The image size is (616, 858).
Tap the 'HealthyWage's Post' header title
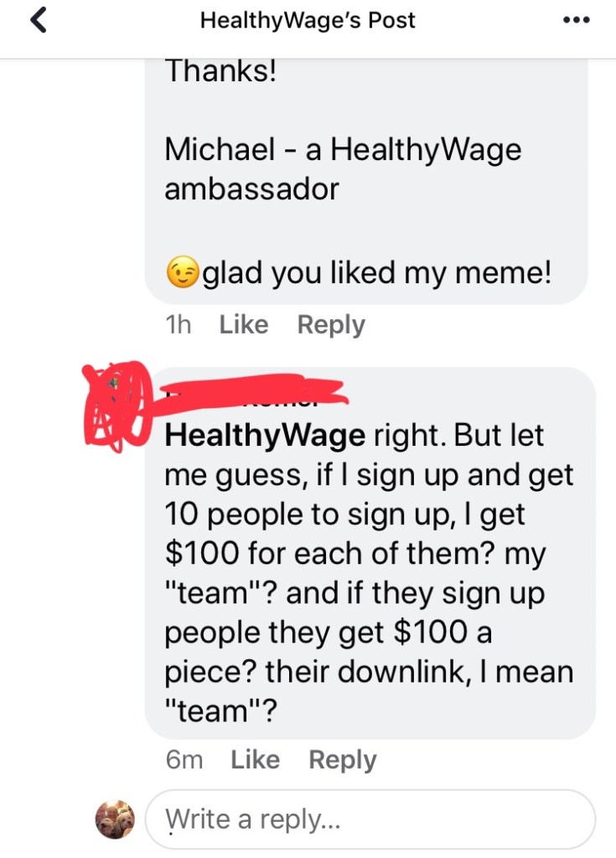[x=308, y=20]
